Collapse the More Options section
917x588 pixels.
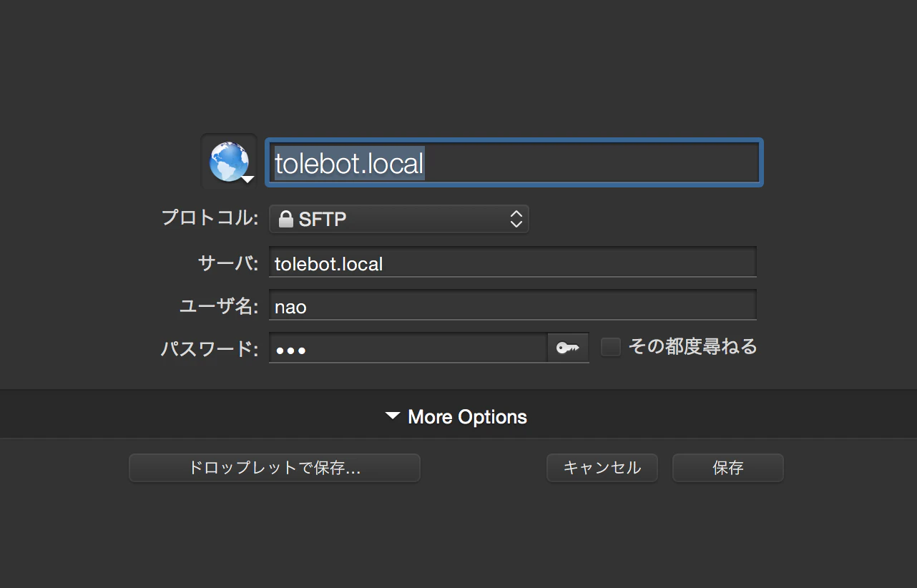coord(458,417)
